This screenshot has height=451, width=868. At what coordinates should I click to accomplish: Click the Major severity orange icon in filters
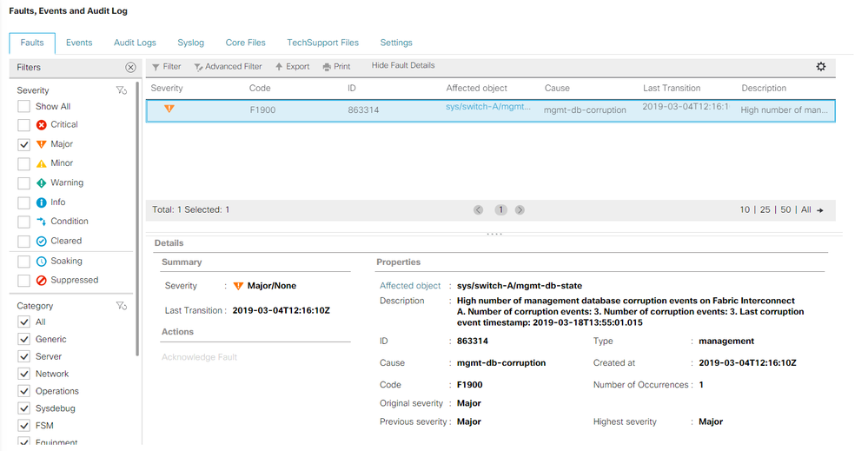[x=42, y=144]
